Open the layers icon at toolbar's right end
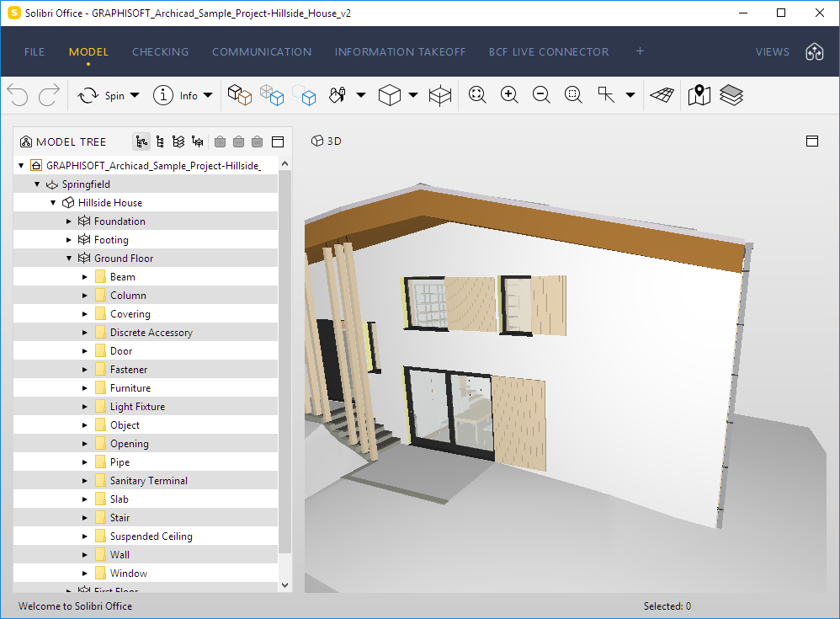This screenshot has height=619, width=840. pos(731,95)
